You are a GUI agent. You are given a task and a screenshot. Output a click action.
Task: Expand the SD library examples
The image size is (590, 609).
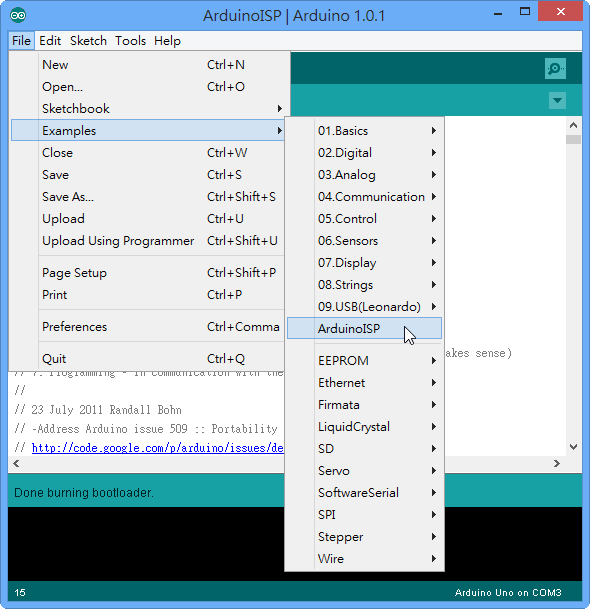pos(364,449)
